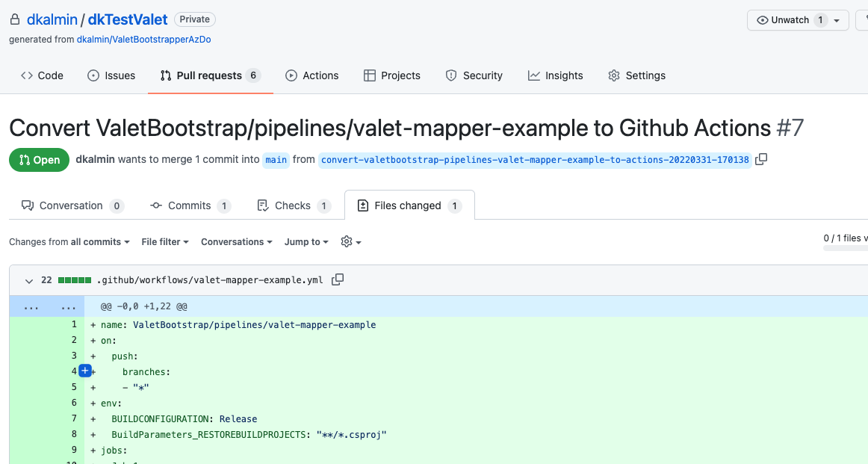Open repository Settings tab
Image resolution: width=868 pixels, height=464 pixels.
click(636, 76)
